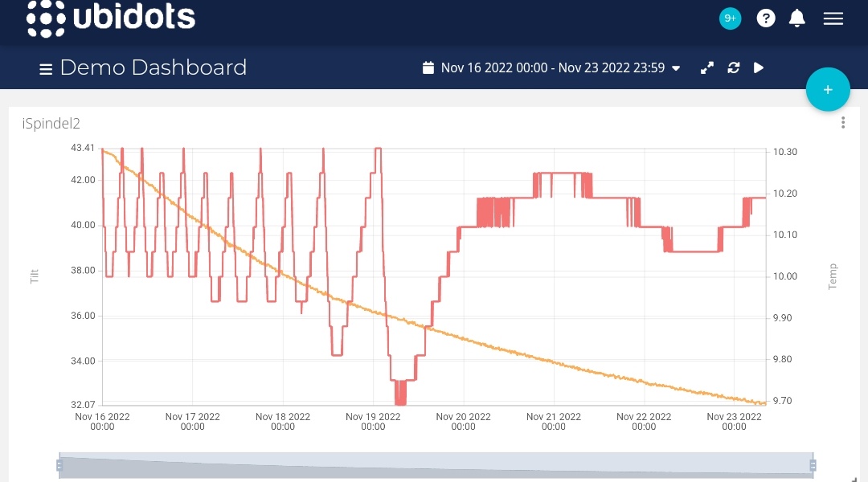Viewport: 868px width, 482px height.
Task: Click the Temp axis label
Action: coord(833,276)
